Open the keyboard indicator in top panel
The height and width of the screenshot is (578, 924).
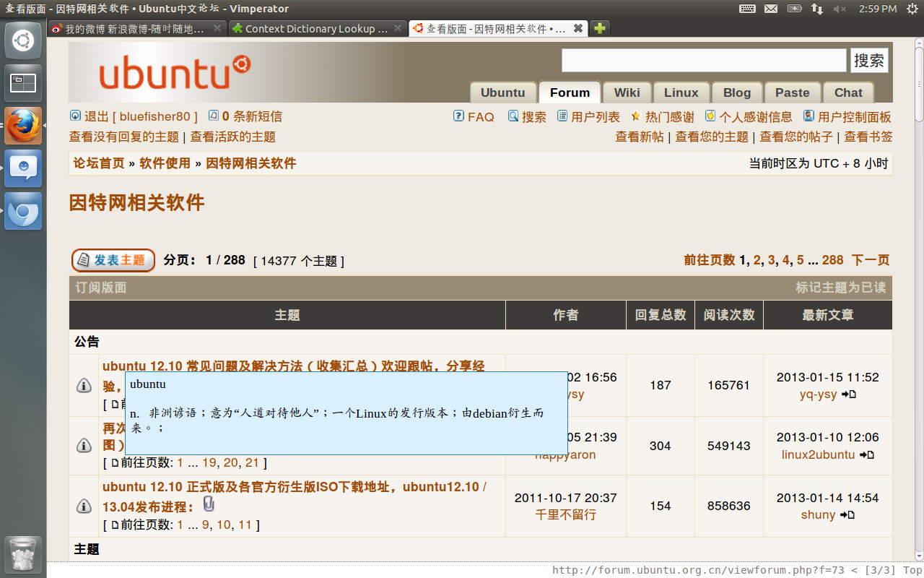[x=747, y=9]
